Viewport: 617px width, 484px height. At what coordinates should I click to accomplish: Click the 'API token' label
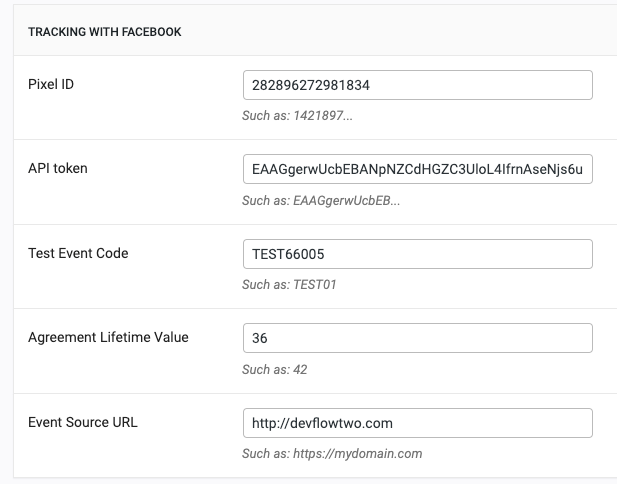(58, 168)
